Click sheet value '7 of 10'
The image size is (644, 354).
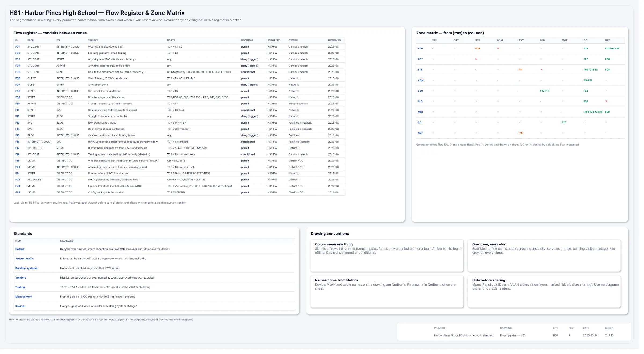(x=609, y=335)
